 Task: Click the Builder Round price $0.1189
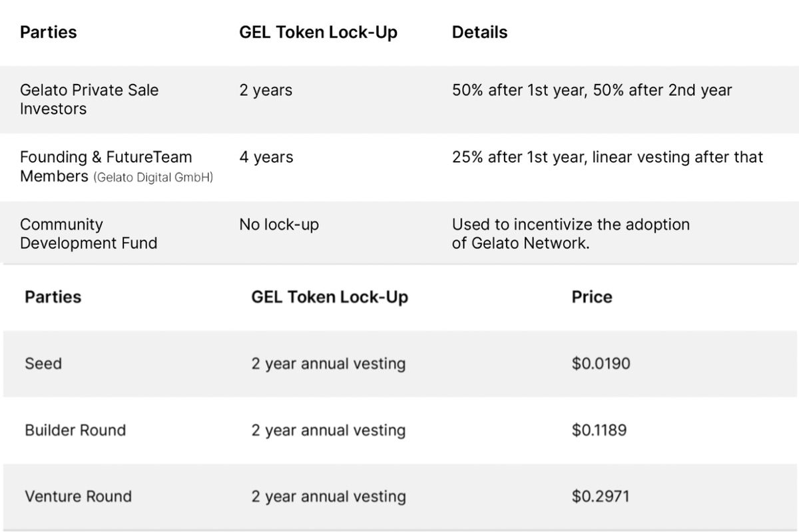(599, 430)
